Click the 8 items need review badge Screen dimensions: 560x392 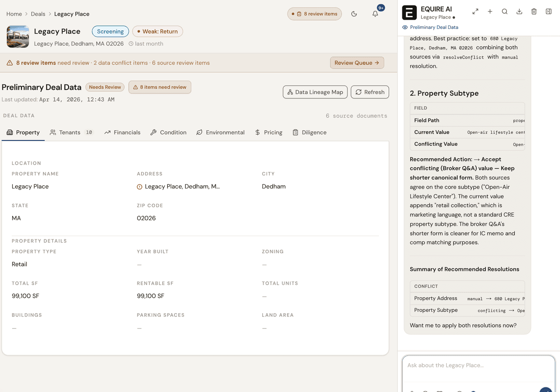(x=160, y=87)
